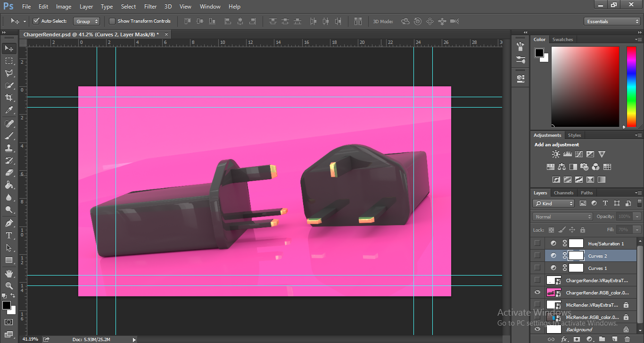
Task: Select the Polygonal Lasso tool
Action: [x=9, y=73]
